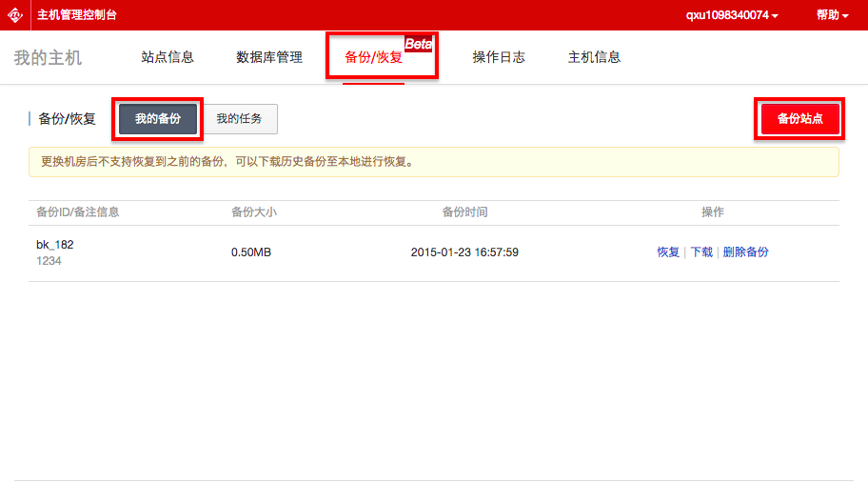Switch to the 站点信息 tab

(x=168, y=57)
